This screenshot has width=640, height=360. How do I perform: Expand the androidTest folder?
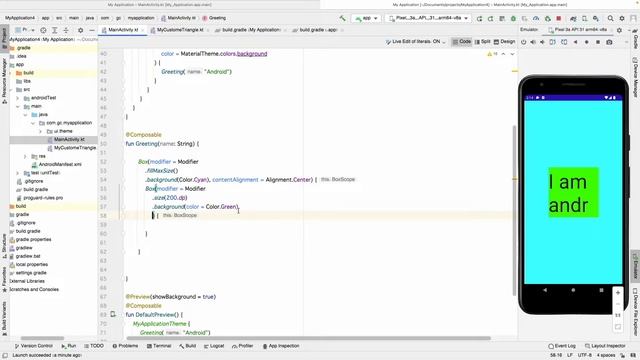(x=18, y=98)
